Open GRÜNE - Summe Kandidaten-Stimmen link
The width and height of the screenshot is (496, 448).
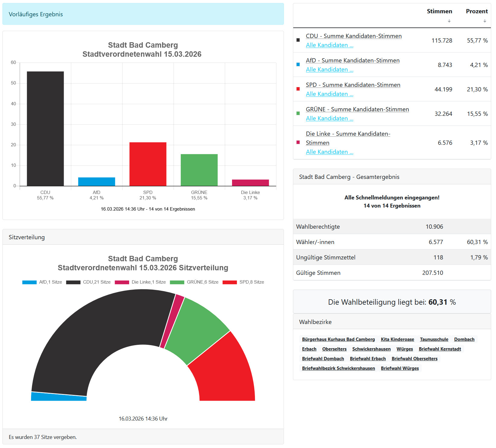(x=357, y=109)
